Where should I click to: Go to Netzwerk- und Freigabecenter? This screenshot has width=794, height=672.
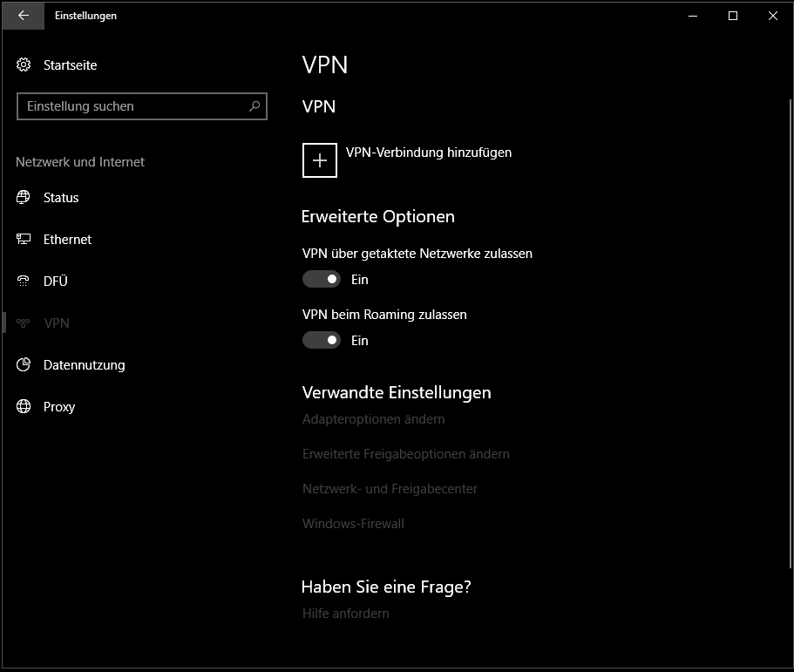point(390,489)
